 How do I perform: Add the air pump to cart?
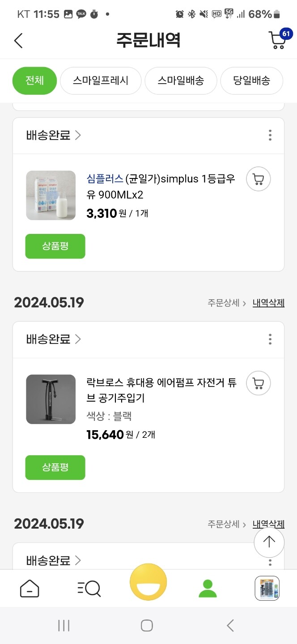tap(258, 383)
